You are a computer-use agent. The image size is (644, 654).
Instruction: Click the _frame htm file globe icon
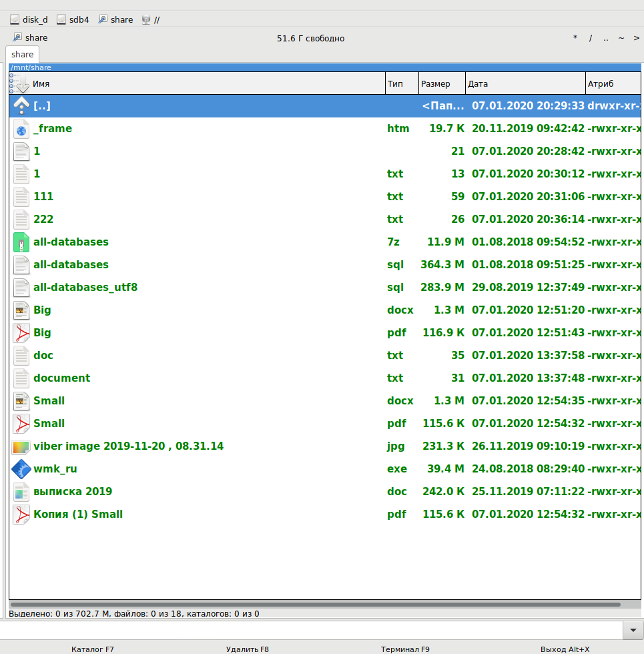click(x=22, y=129)
